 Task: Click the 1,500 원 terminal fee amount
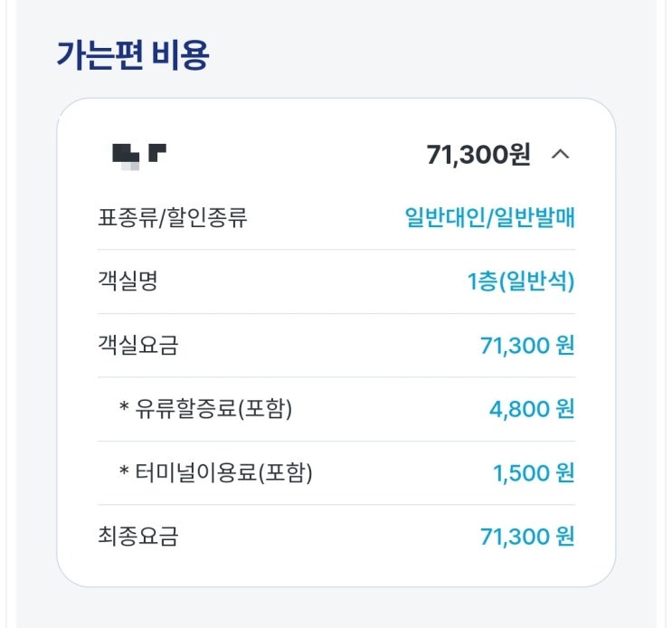coord(533,472)
